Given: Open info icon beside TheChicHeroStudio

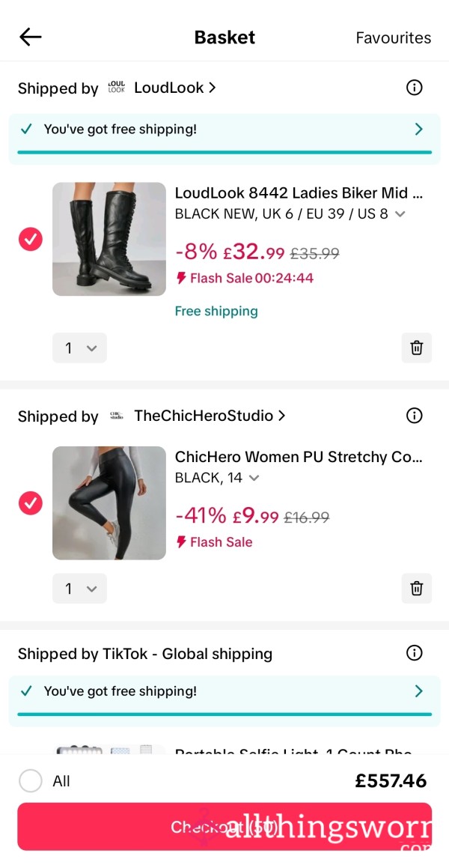Looking at the screenshot, I should point(414,416).
